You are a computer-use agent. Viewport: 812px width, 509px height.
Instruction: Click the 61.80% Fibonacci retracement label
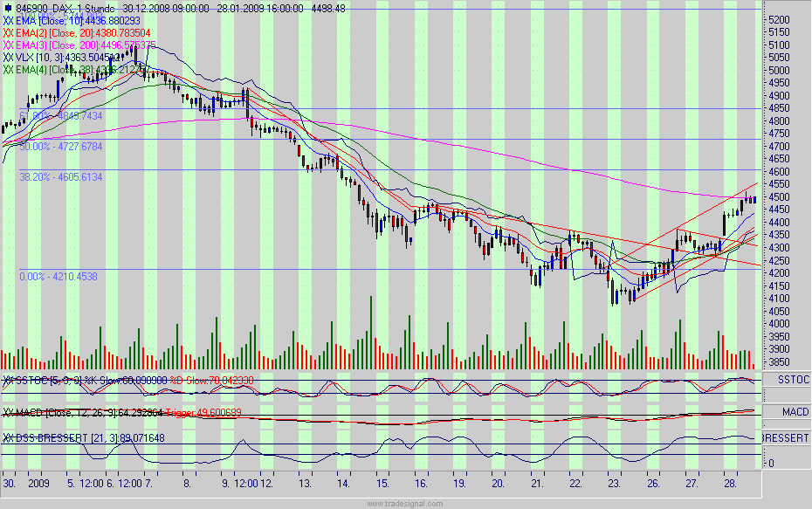[61, 114]
